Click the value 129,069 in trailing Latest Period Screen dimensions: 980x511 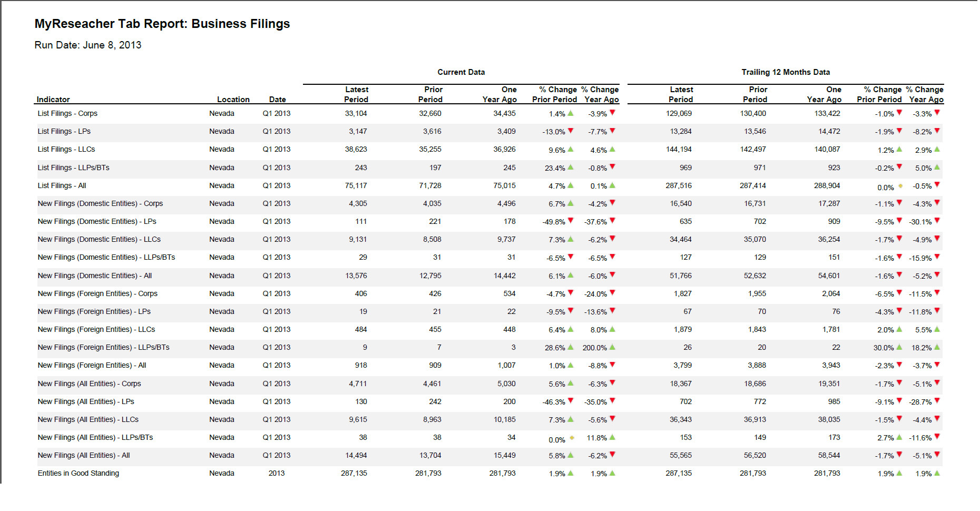pyautogui.click(x=679, y=113)
